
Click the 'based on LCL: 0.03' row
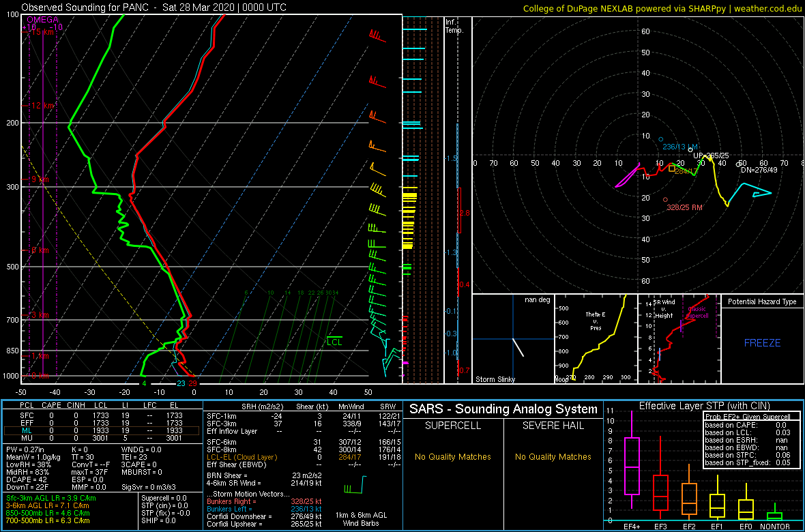point(747,432)
